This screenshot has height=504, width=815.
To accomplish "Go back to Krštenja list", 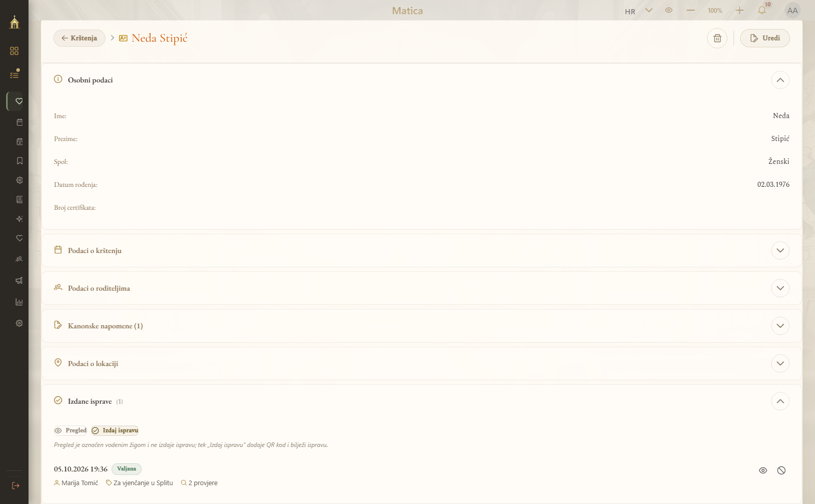I will pos(79,38).
